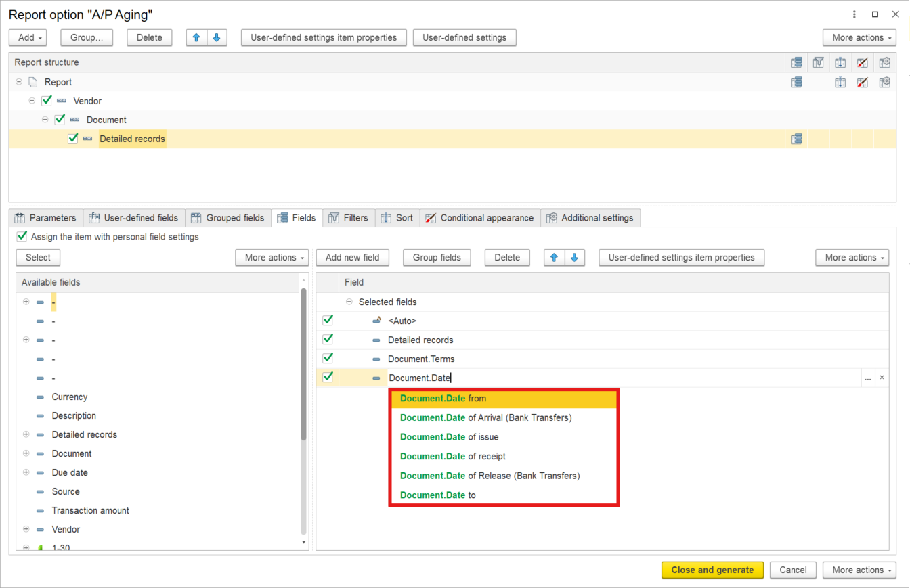Open selected fields icon on the Report row
This screenshot has width=910, height=588.
point(796,82)
